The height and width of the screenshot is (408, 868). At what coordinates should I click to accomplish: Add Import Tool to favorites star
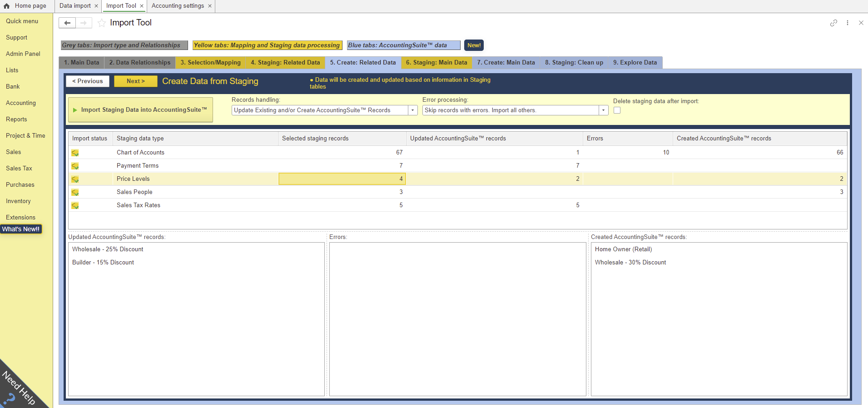(x=102, y=23)
